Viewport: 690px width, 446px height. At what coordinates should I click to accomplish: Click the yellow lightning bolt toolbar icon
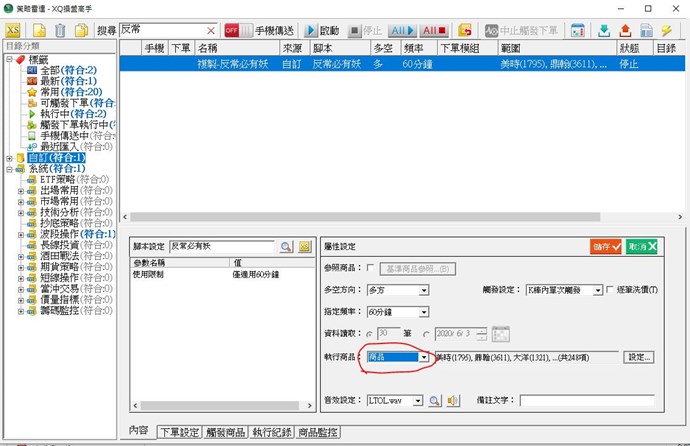(x=666, y=30)
